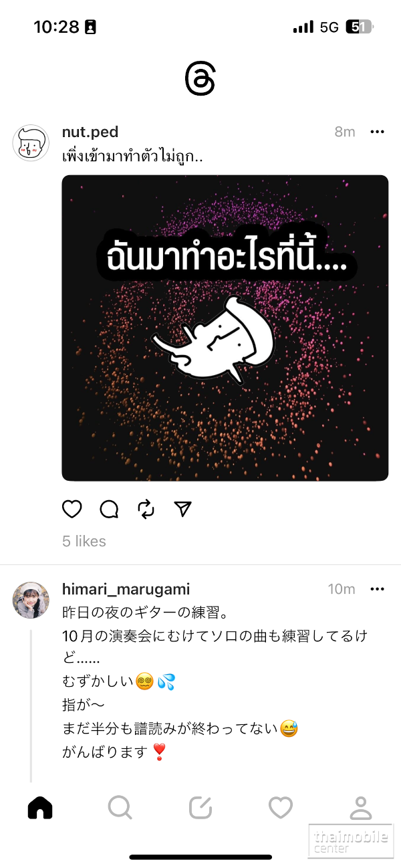Open the nut.ped post image
The image size is (401, 868).
click(225, 328)
